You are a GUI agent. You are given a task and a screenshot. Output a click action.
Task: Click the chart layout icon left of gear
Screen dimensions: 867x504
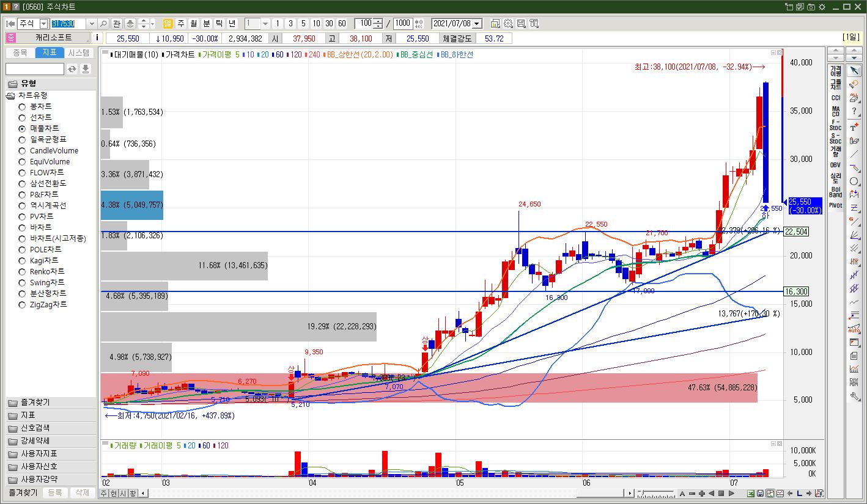point(495,24)
